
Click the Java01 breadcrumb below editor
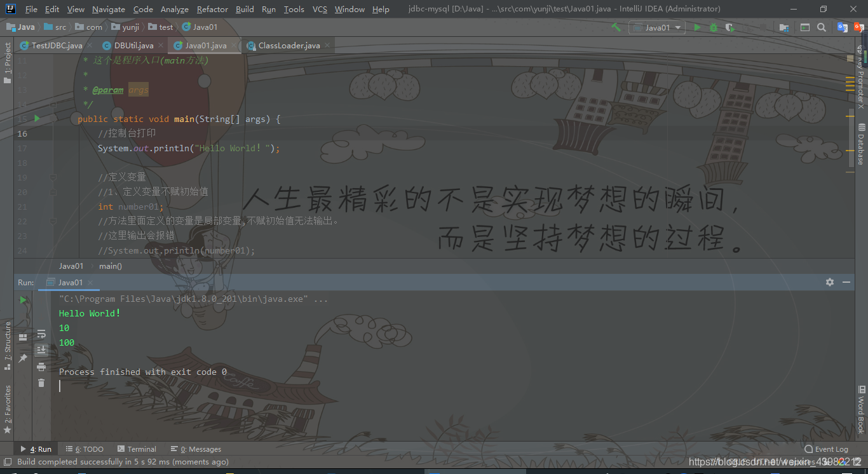pyautogui.click(x=71, y=266)
